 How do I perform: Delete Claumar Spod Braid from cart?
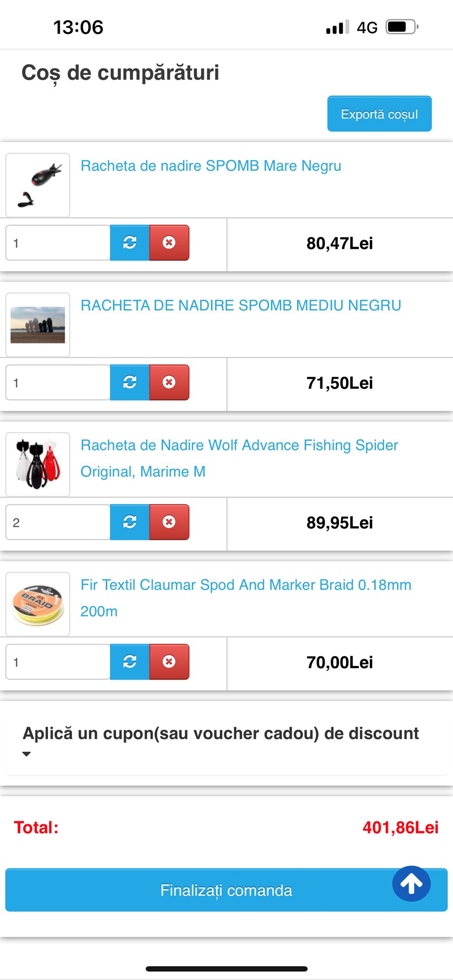169,661
